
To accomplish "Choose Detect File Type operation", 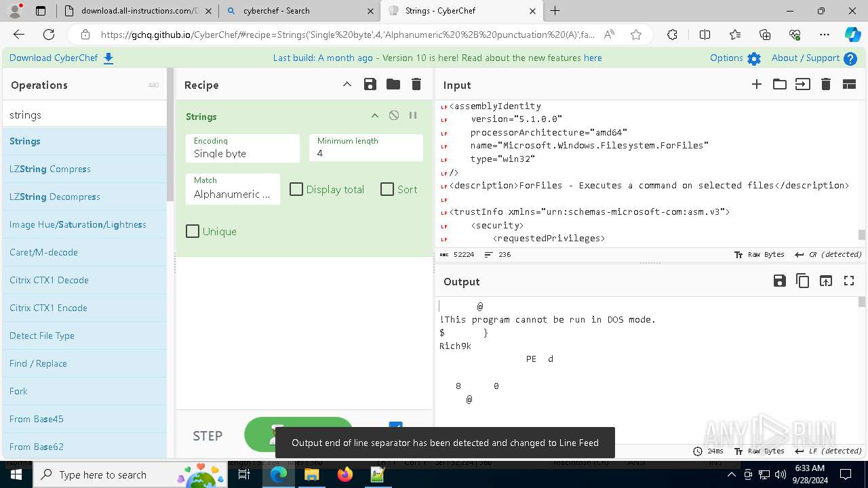I will pos(85,335).
